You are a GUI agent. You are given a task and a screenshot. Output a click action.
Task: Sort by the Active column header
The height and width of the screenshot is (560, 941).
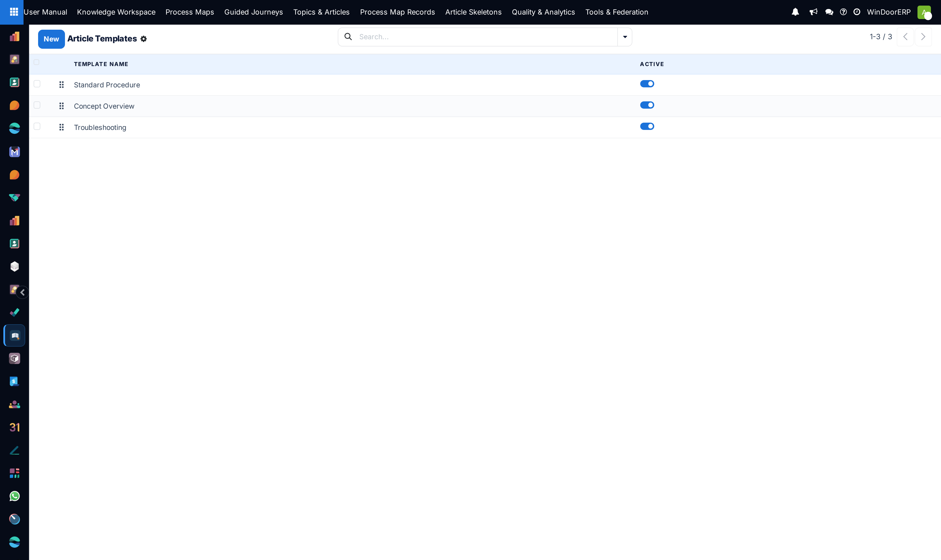pos(652,64)
